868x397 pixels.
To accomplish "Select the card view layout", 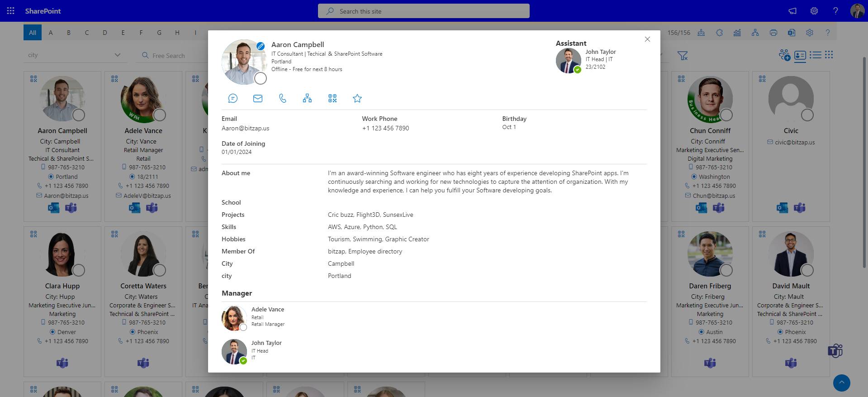I will click(800, 56).
